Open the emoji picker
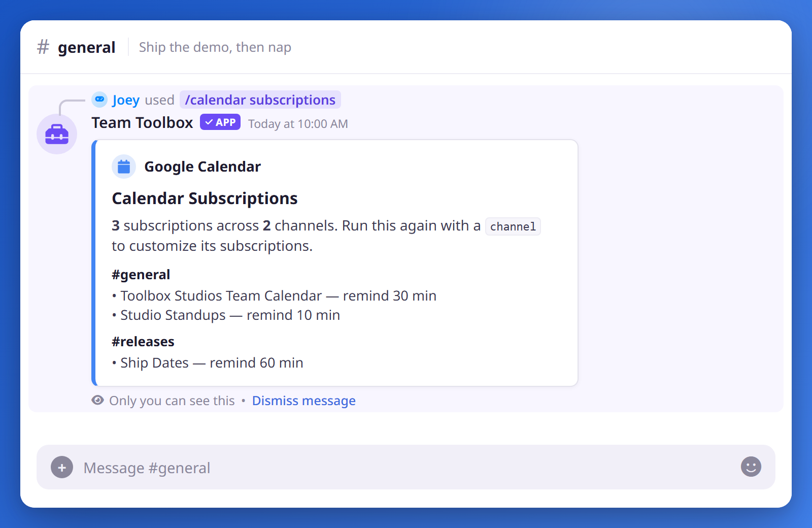Viewport: 812px width, 528px height. (x=751, y=467)
